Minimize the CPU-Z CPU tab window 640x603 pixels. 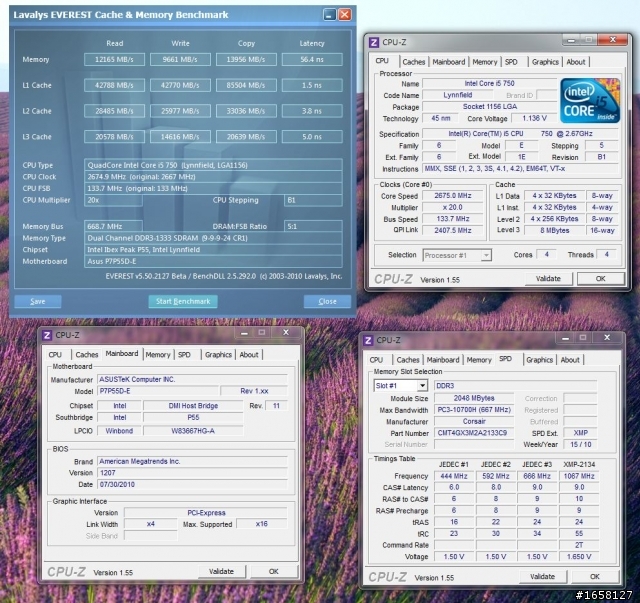(571, 40)
